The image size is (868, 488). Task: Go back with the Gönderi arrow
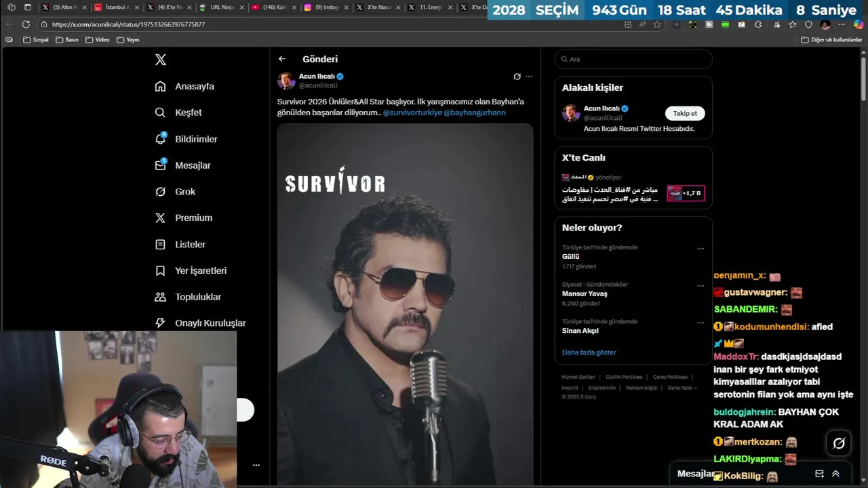pyautogui.click(x=282, y=59)
